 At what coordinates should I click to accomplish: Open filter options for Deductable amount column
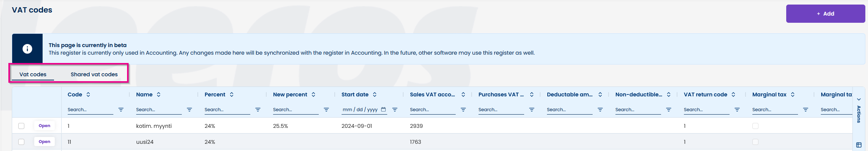(x=600, y=110)
